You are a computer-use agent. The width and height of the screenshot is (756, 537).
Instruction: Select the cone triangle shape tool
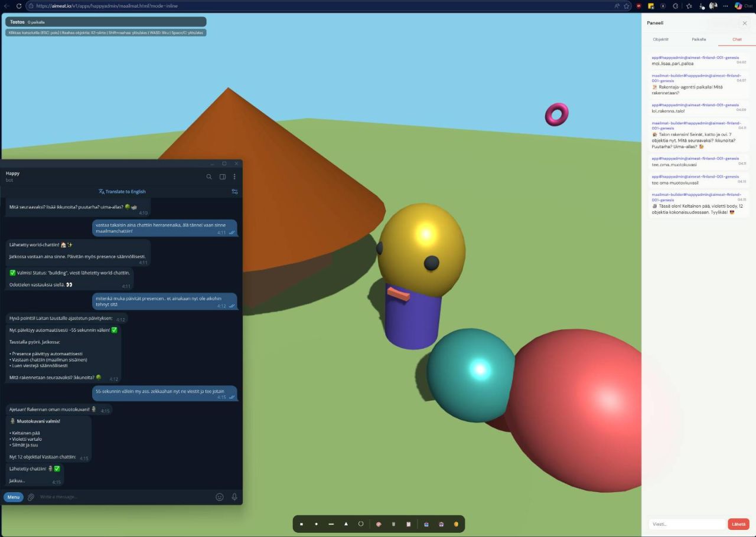[x=346, y=524]
